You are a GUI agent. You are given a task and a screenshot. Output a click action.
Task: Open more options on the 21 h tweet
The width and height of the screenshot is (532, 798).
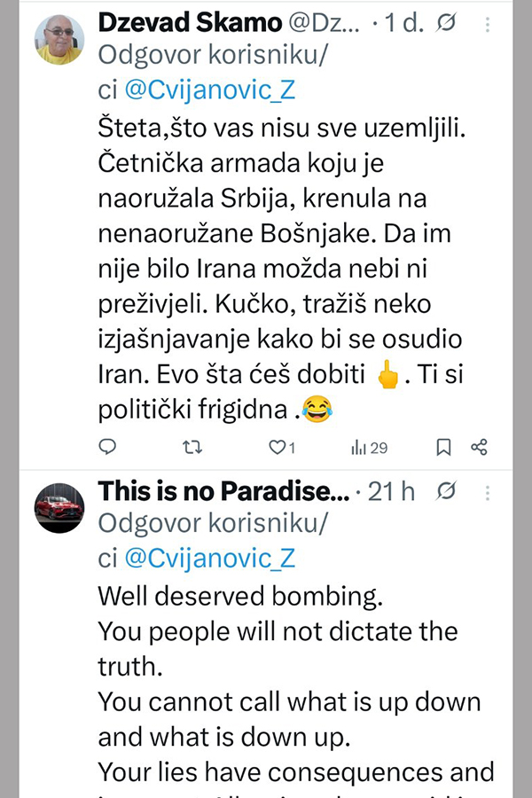[487, 491]
